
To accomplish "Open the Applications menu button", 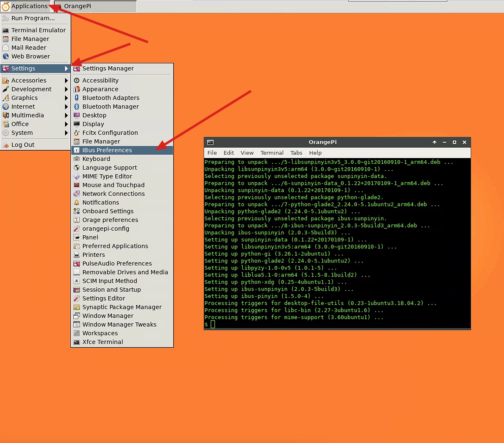I will point(26,6).
